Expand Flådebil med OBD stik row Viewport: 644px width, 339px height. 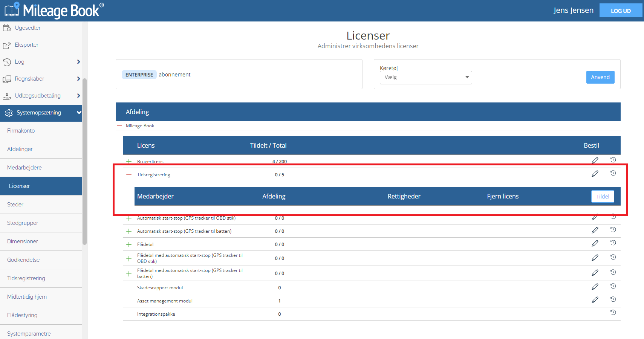click(x=129, y=259)
